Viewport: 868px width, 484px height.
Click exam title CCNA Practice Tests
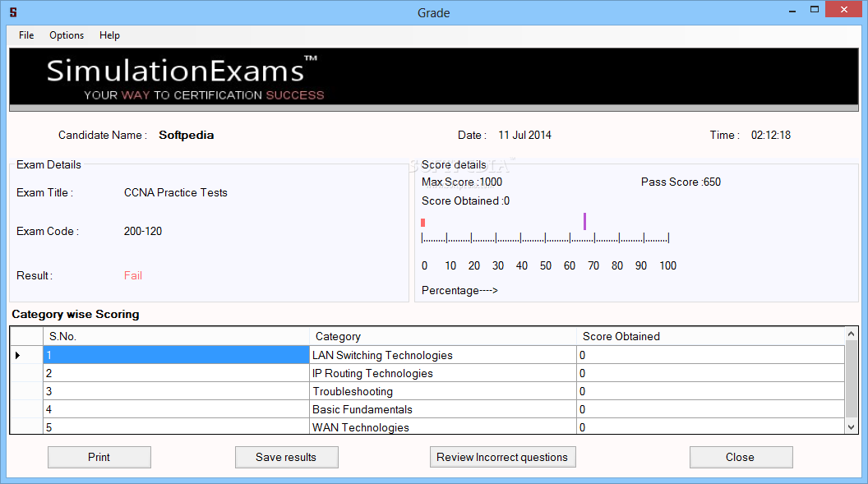click(175, 192)
